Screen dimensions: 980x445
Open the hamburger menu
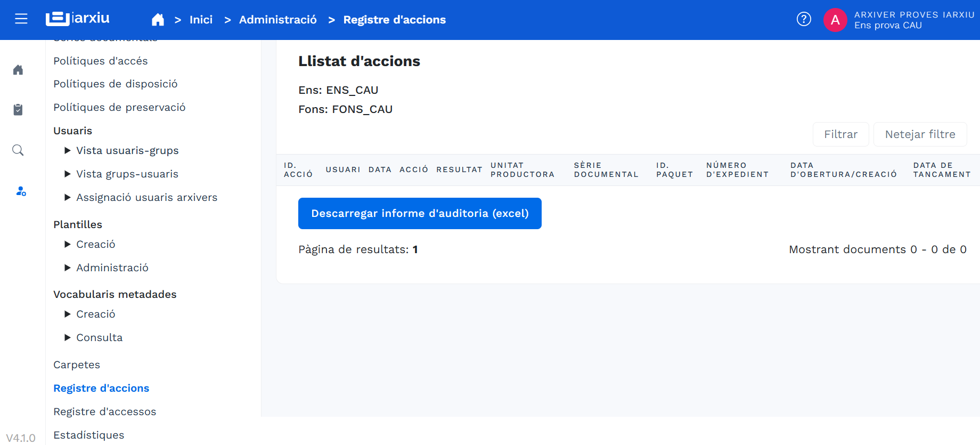pyautogui.click(x=21, y=19)
